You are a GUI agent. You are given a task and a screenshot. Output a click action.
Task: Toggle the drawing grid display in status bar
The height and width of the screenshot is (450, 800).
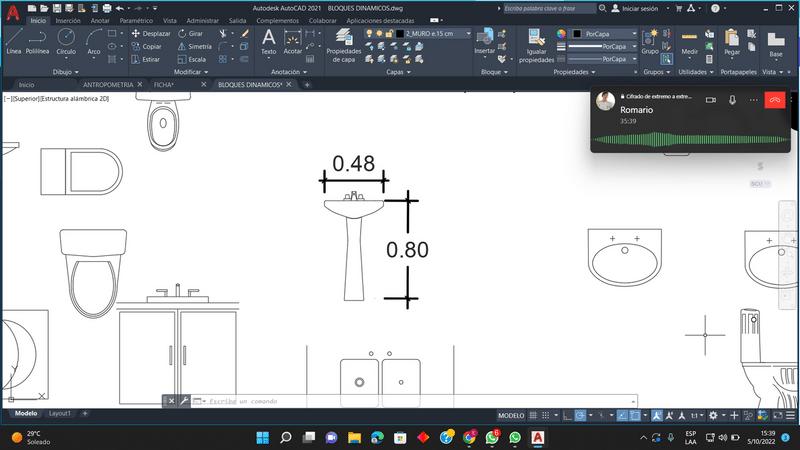(x=533, y=415)
